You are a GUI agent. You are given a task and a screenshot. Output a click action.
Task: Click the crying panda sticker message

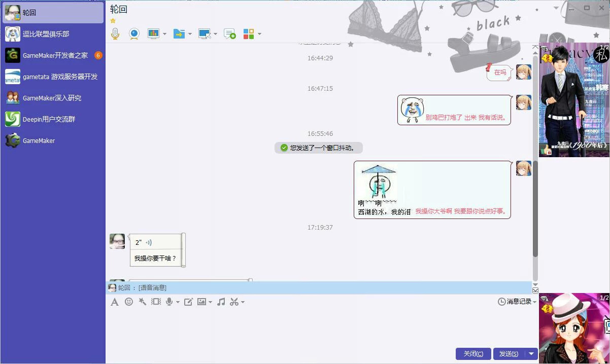point(412,110)
